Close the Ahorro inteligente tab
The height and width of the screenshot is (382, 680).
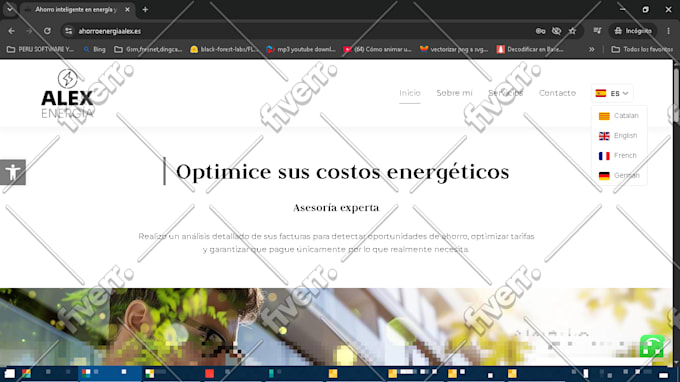[127, 9]
